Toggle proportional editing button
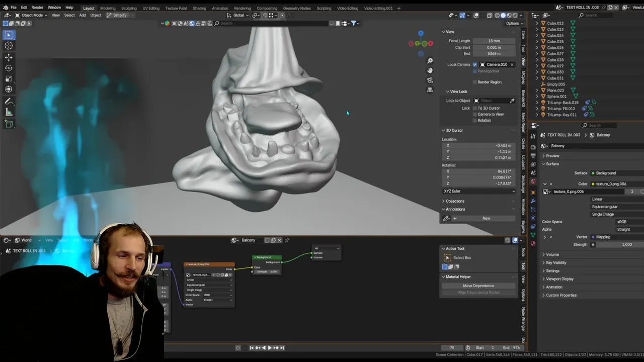Viewport: 644px width, 362px height. pyautogui.click(x=282, y=15)
